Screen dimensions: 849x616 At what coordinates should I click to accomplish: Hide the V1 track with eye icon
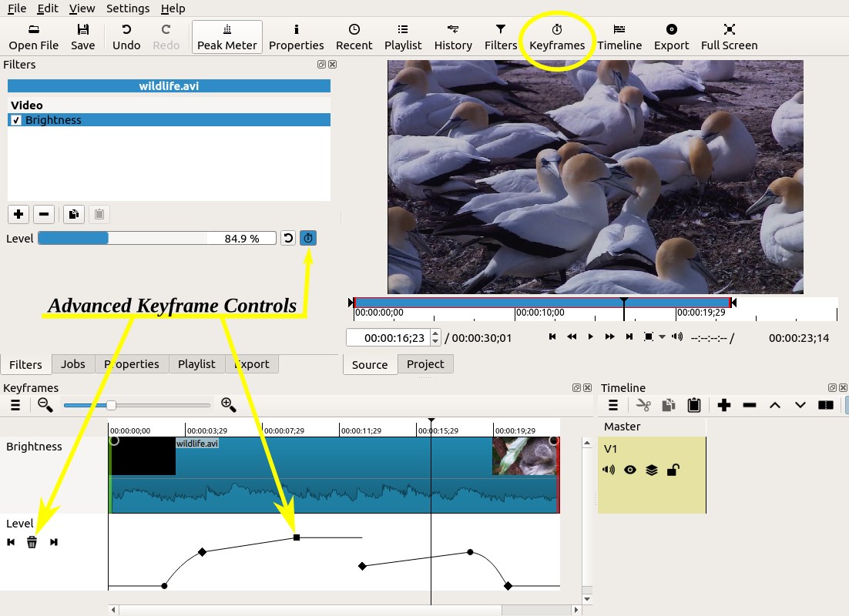tap(630, 470)
